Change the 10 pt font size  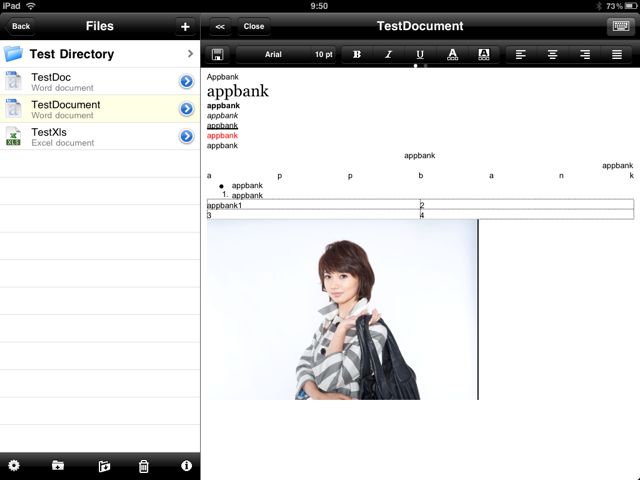click(x=324, y=54)
